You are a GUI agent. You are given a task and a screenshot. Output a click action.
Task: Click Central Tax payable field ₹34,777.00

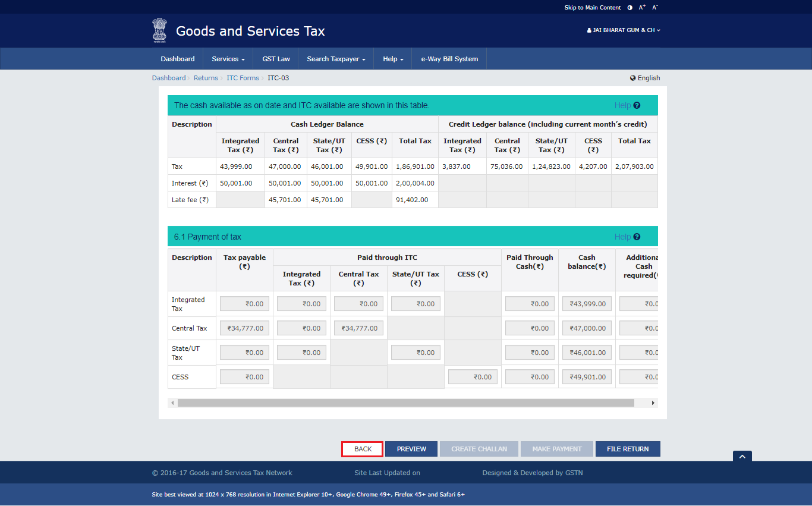click(244, 328)
